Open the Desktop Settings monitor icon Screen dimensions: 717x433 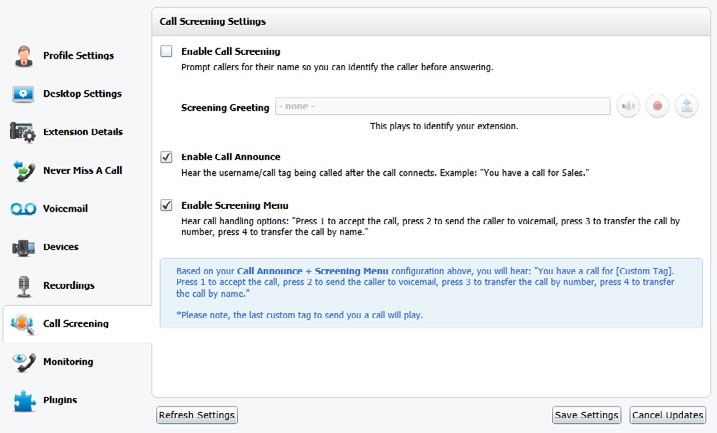pos(23,94)
